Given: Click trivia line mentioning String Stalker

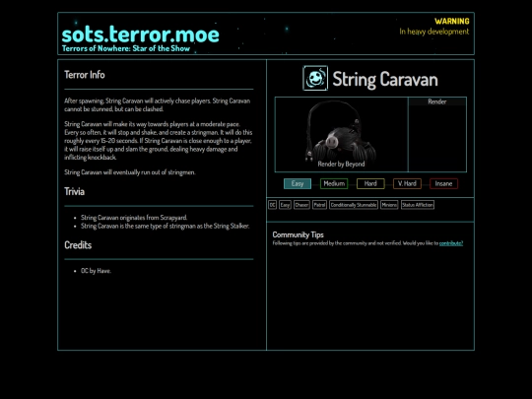Looking at the screenshot, I should click(166, 226).
